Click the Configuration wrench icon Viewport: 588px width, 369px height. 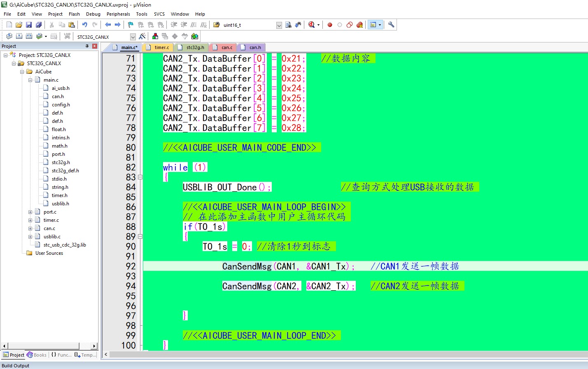tap(391, 25)
